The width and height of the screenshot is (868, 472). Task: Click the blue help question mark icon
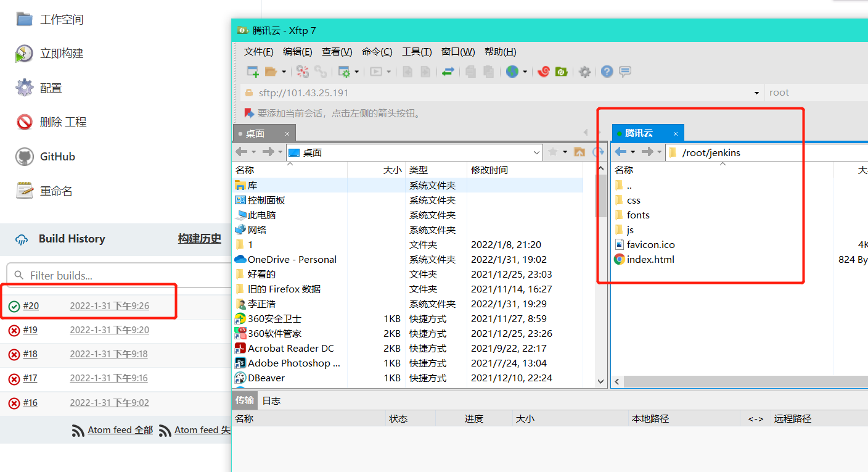coord(607,72)
